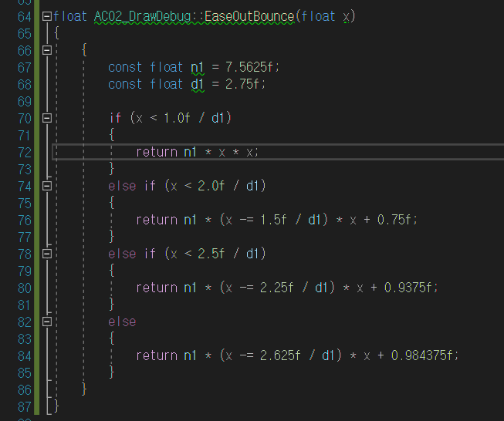The width and height of the screenshot is (504, 421).
Task: Click the value 2.75f
Action: coord(242,85)
